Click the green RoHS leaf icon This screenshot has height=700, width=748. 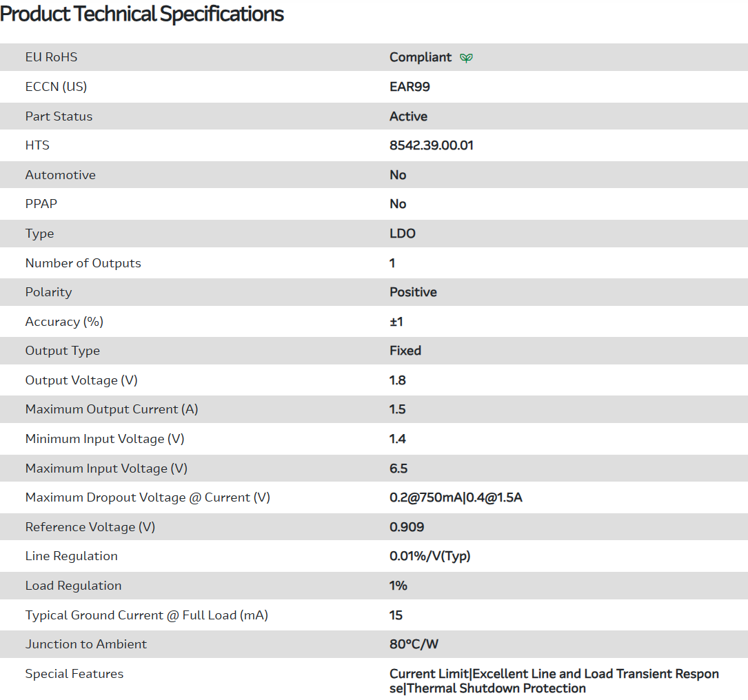click(x=466, y=58)
